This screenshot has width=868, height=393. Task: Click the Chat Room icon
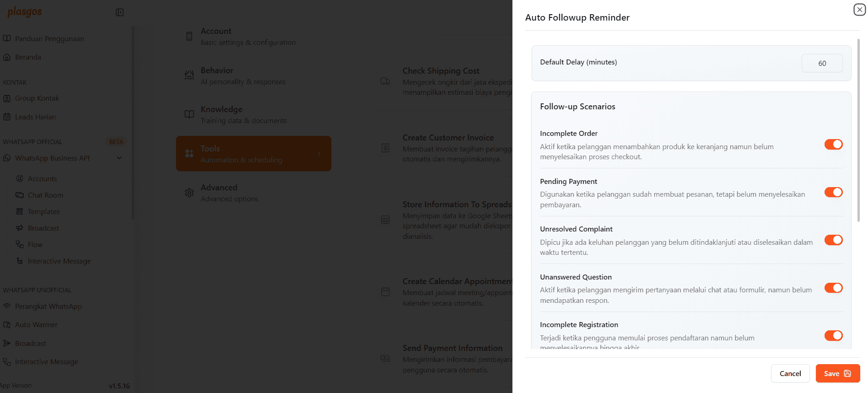click(x=20, y=195)
